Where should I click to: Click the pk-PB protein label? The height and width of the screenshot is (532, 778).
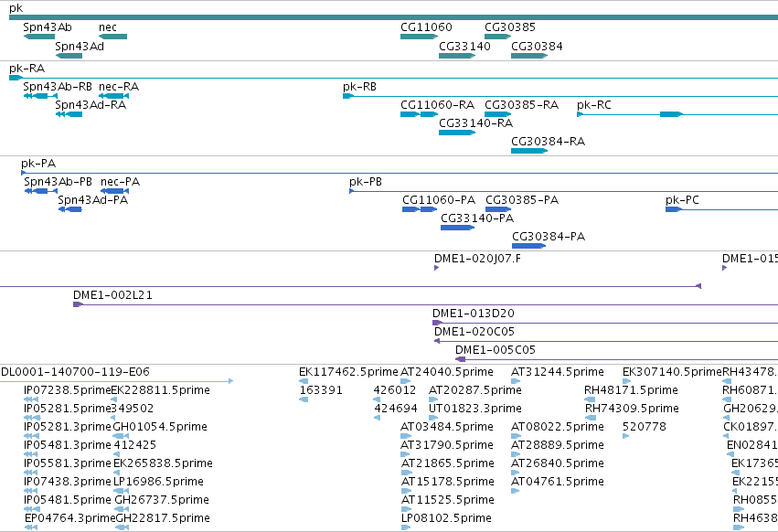click(366, 182)
